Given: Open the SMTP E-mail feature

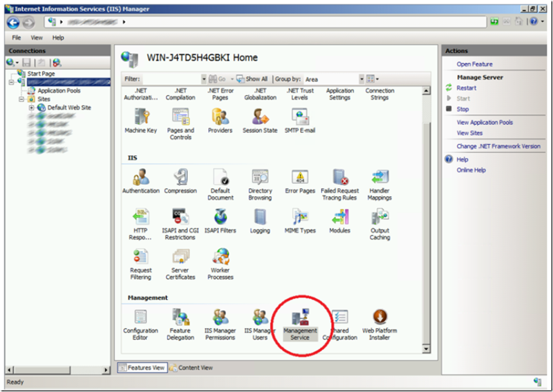Looking at the screenshot, I should point(300,121).
